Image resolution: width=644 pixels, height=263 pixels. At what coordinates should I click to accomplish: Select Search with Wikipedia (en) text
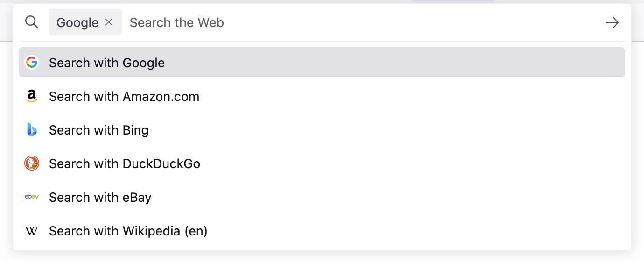point(128,231)
